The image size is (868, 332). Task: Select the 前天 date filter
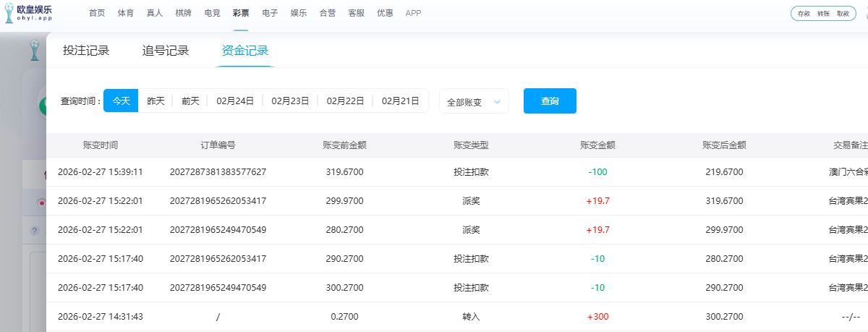click(190, 101)
